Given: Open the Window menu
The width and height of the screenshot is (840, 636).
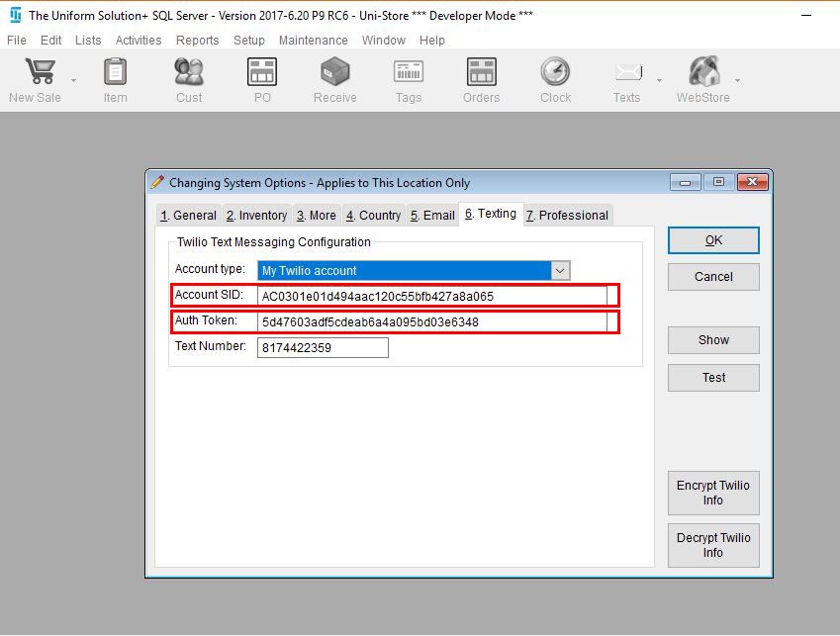Looking at the screenshot, I should (x=384, y=41).
